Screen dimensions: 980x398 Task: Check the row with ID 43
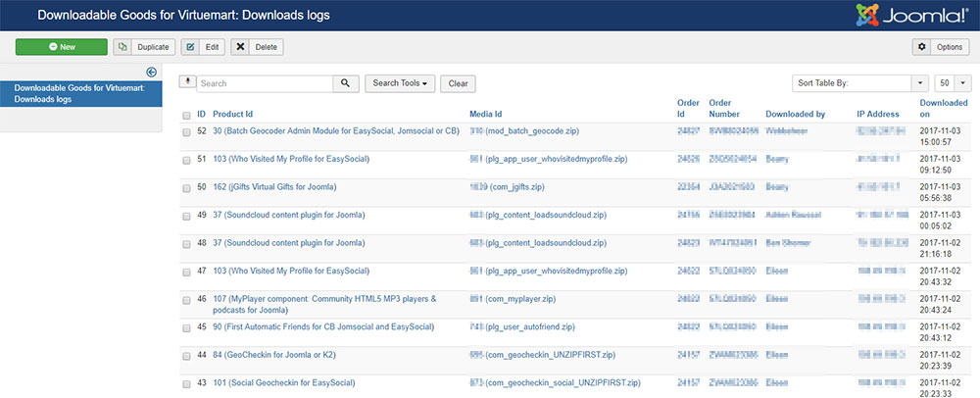(186, 383)
